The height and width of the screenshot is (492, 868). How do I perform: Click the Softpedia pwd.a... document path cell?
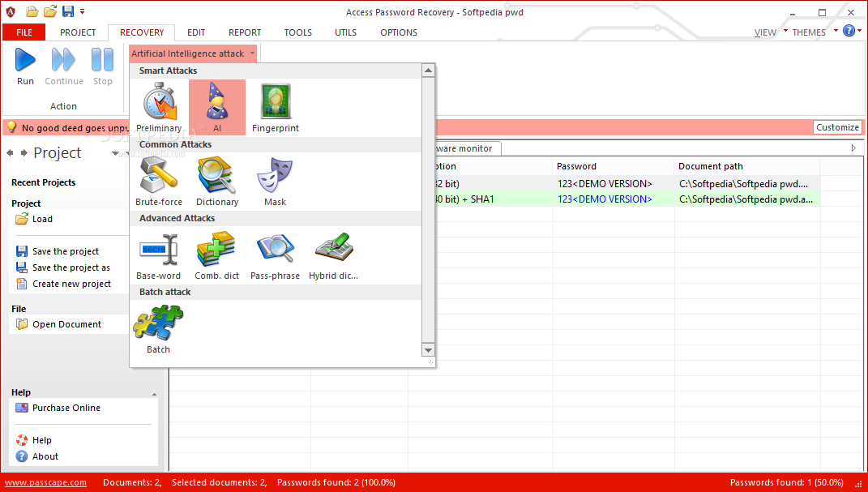(746, 199)
